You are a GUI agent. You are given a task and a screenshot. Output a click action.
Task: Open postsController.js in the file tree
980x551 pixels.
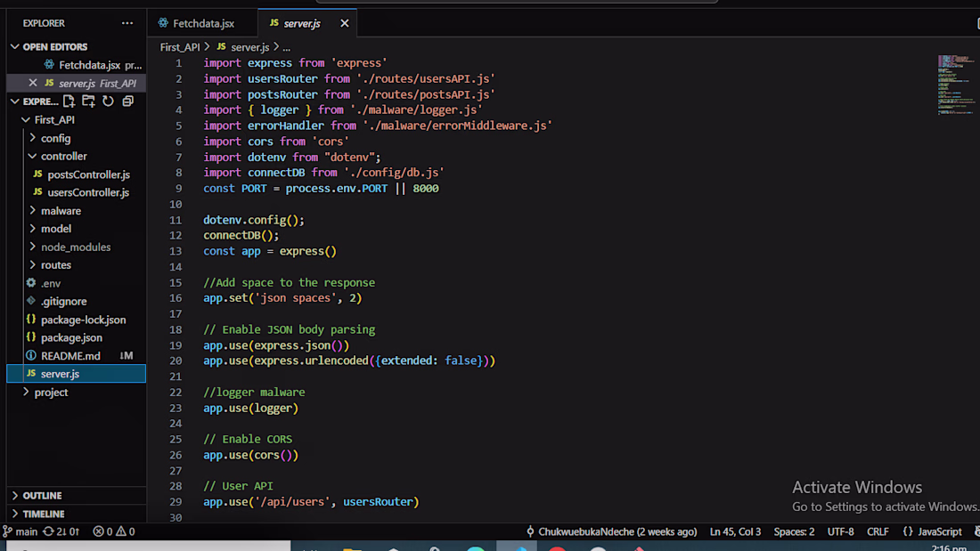pos(88,174)
